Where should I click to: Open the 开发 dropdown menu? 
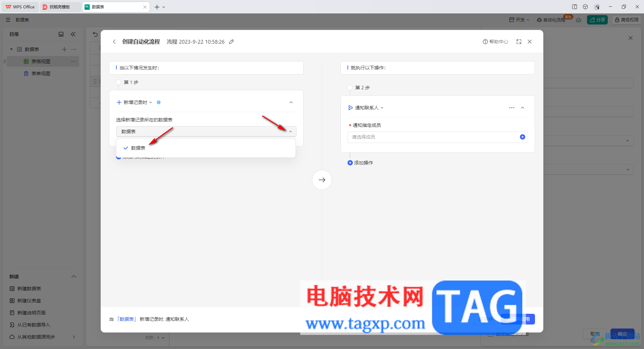[x=519, y=20]
